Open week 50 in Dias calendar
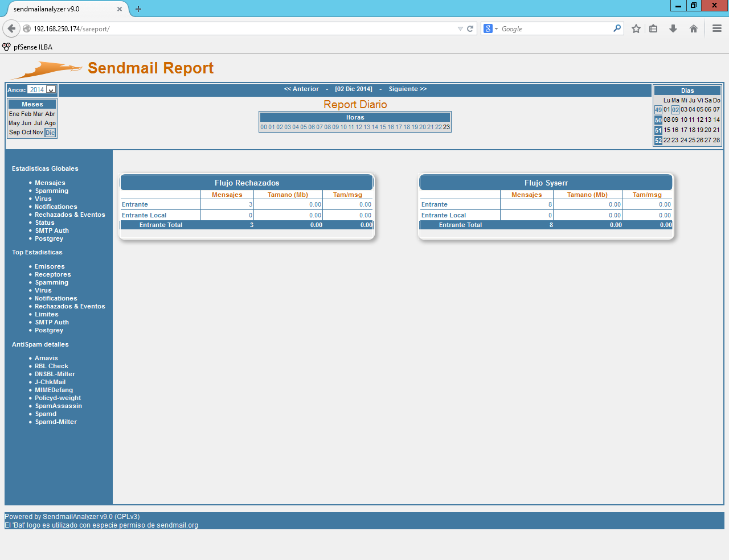Viewport: 729px width, 560px height. (x=658, y=120)
